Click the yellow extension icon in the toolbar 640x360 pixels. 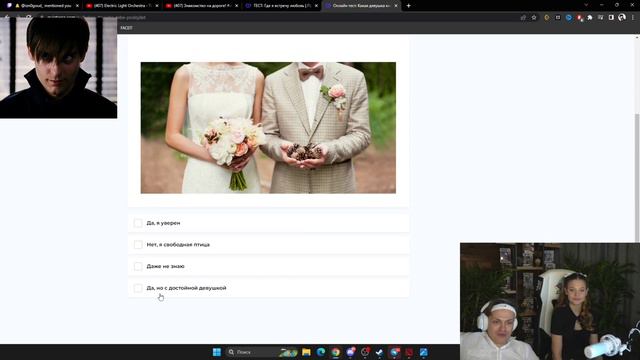(x=547, y=18)
